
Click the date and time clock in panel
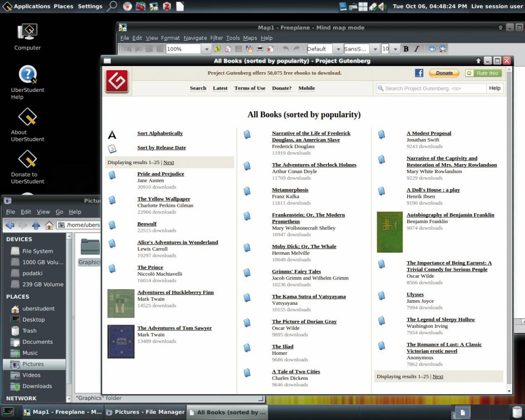tap(430, 6)
